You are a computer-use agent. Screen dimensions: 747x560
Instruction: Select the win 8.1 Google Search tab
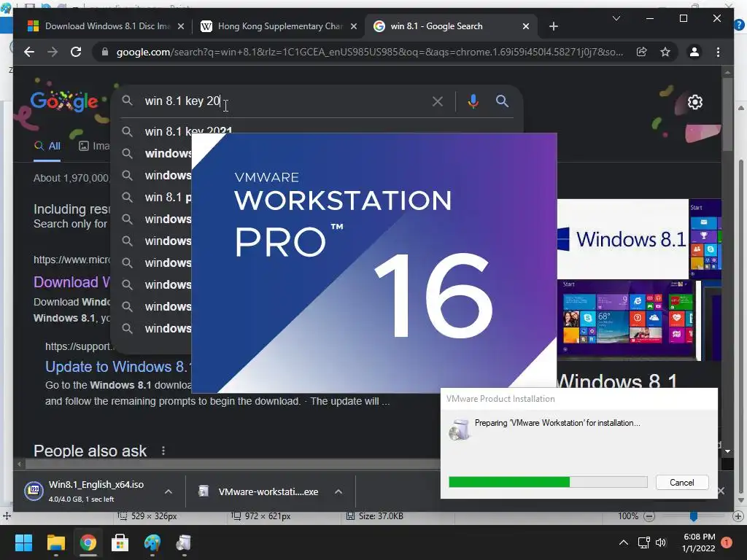(x=450, y=26)
